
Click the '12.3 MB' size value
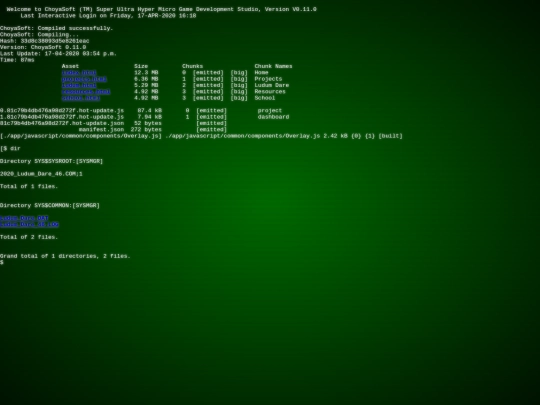146,73
